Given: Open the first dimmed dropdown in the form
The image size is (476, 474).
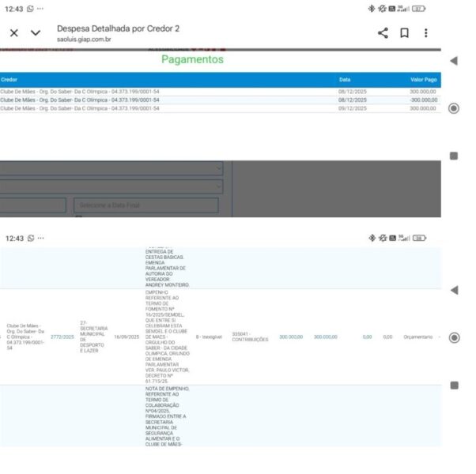Looking at the screenshot, I should (111, 168).
